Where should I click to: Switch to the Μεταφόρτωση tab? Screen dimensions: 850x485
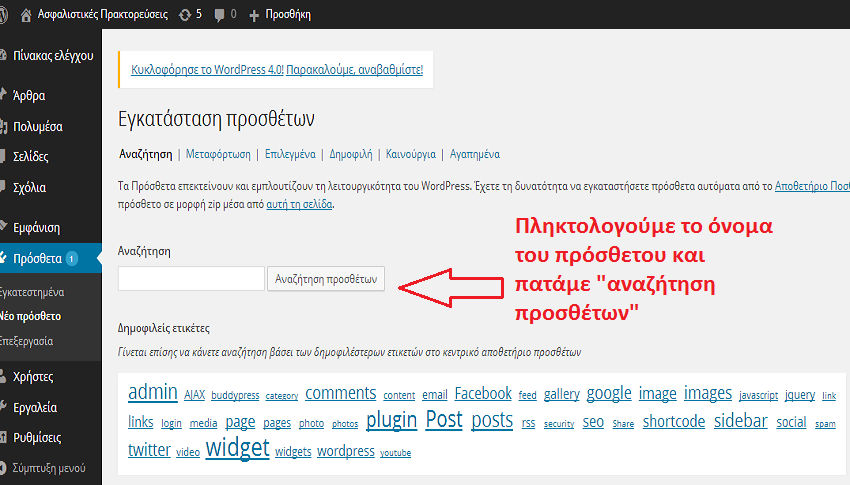click(218, 154)
